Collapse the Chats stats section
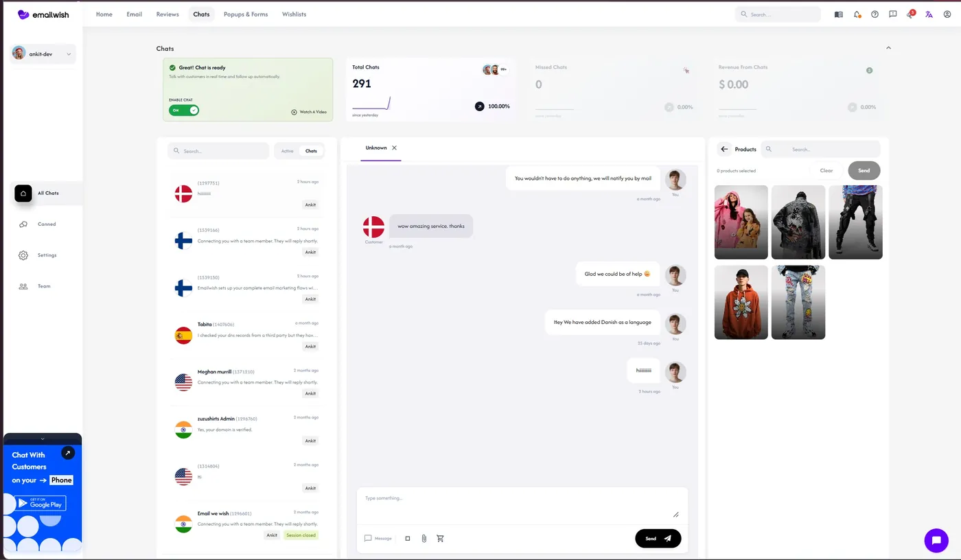Viewport: 961px width, 560px height. 888,48
